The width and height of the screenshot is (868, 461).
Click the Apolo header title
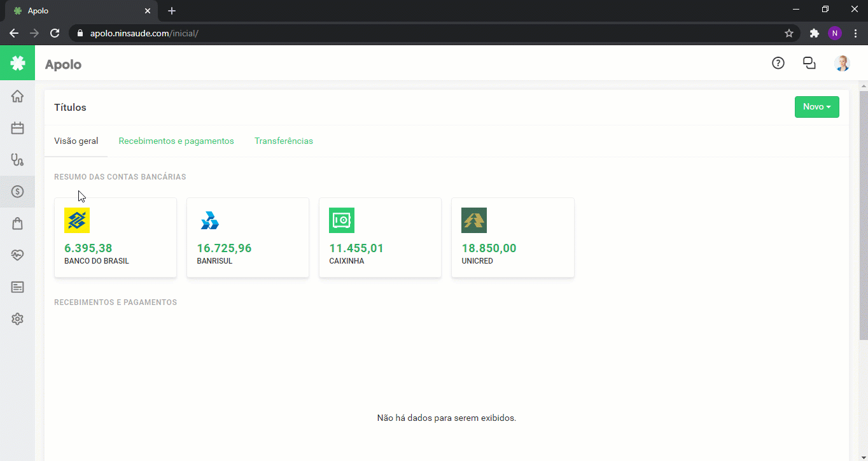[63, 64]
